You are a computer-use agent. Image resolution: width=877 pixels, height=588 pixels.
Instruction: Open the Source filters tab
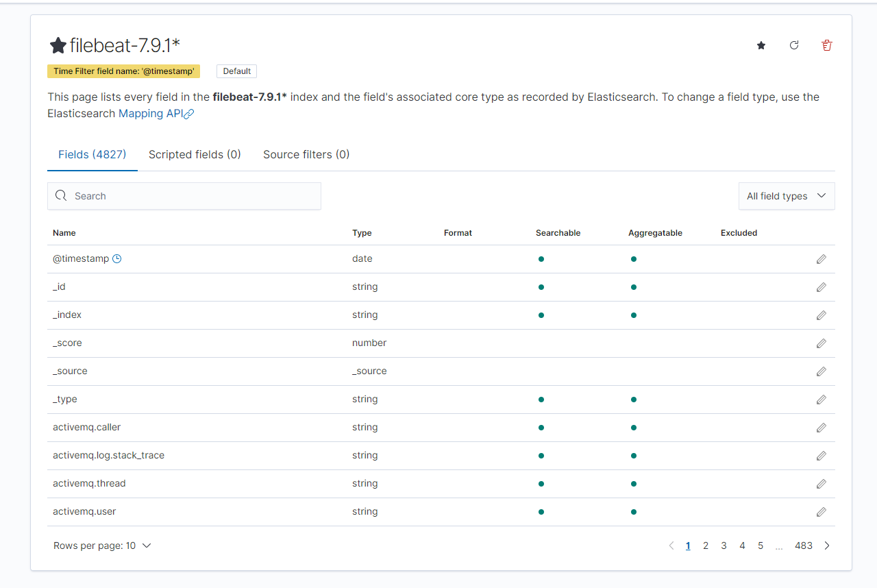click(306, 155)
